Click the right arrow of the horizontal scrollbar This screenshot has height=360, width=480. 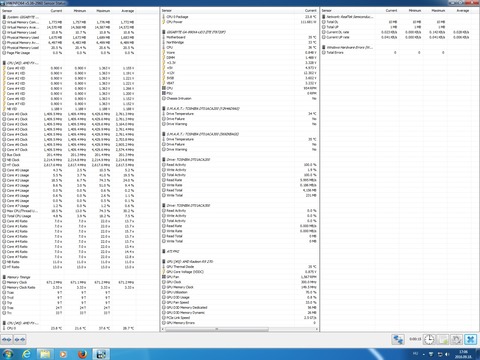click(316, 329)
